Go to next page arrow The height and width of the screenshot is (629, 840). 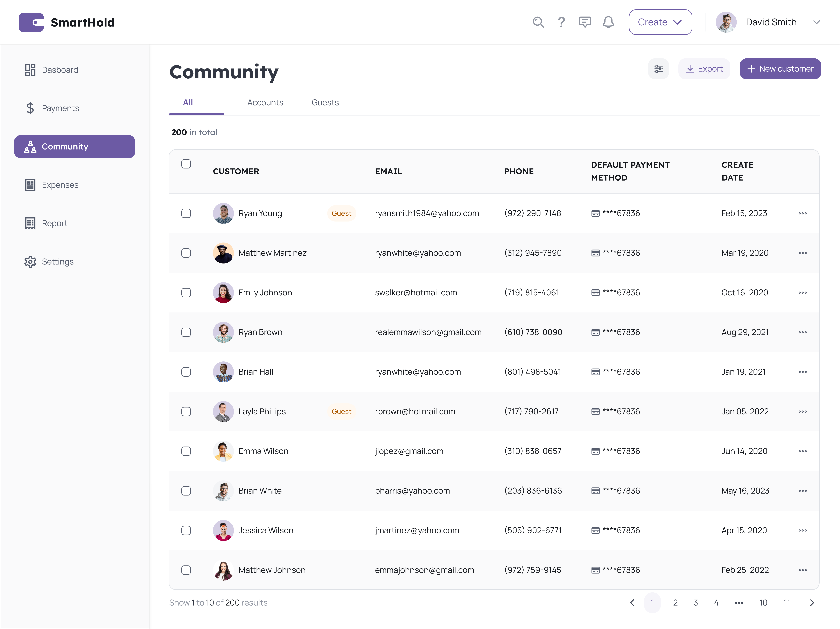click(x=812, y=603)
